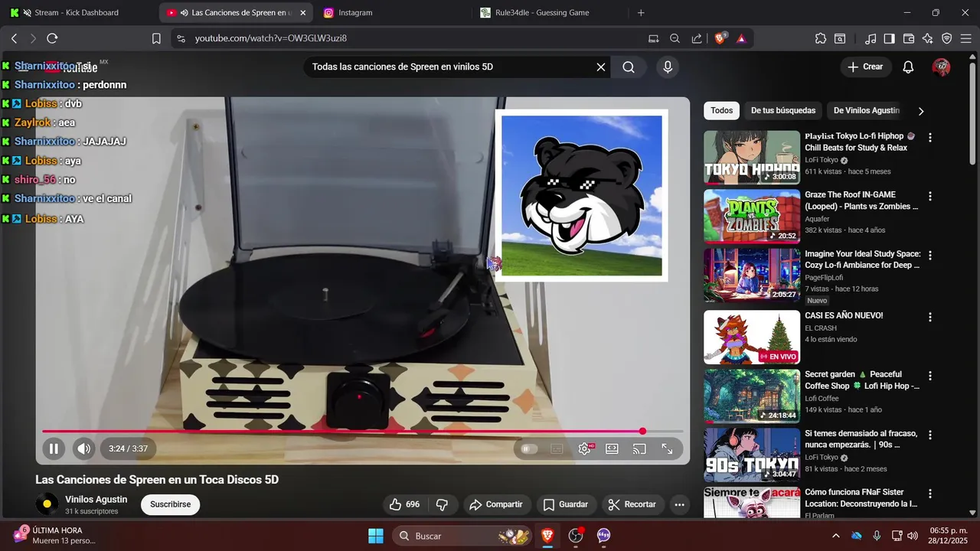Open the Windows Start menu
This screenshot has height=551, width=980.
[376, 536]
